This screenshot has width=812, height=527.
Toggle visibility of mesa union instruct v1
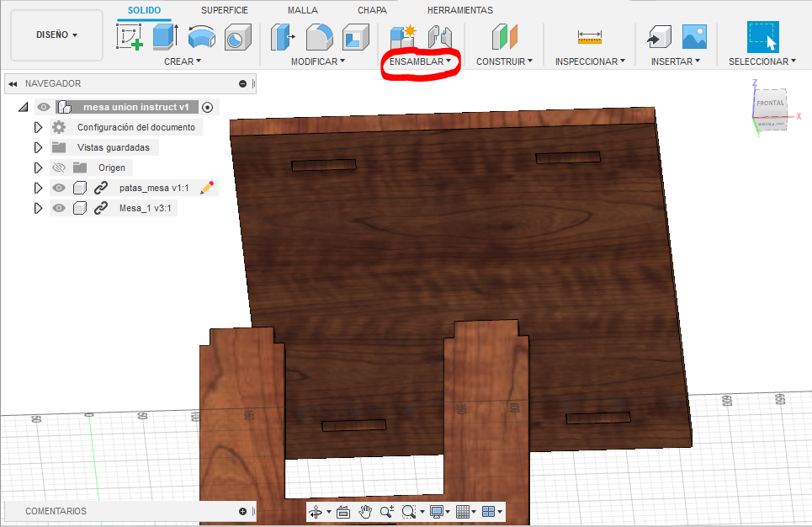point(44,107)
